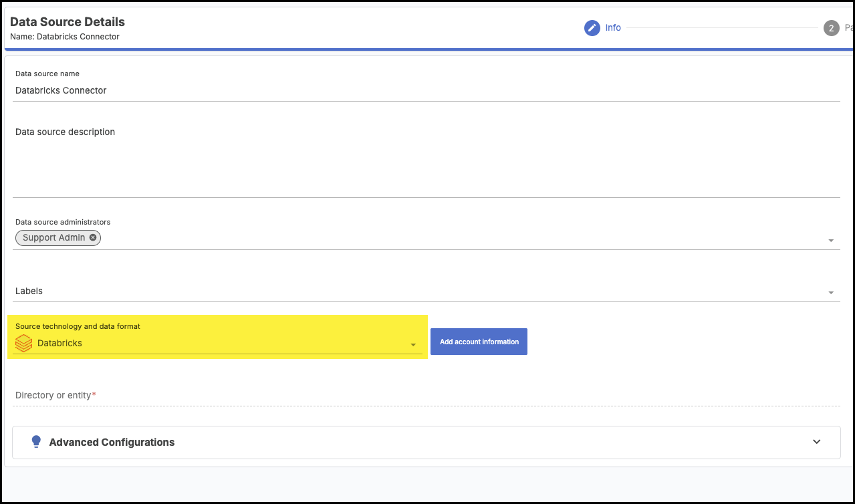Screen dimensions: 855x504
Task: Click the Name: Databricks Connector subtitle
Action: point(64,37)
